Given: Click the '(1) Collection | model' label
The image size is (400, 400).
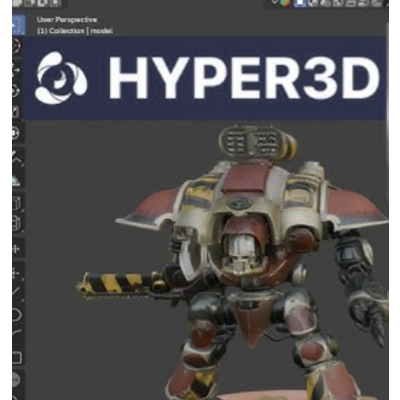Looking at the screenshot, I should 75,31.
